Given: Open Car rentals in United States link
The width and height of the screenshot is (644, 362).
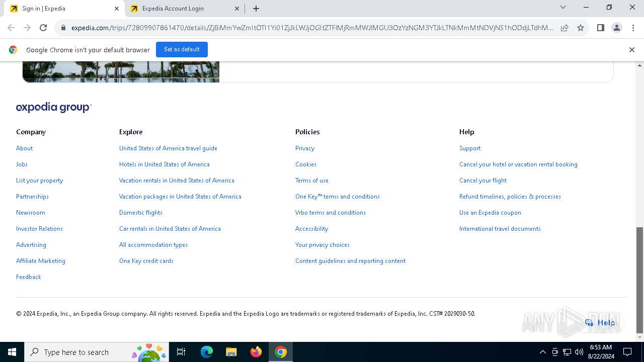Looking at the screenshot, I should pyautogui.click(x=170, y=229).
